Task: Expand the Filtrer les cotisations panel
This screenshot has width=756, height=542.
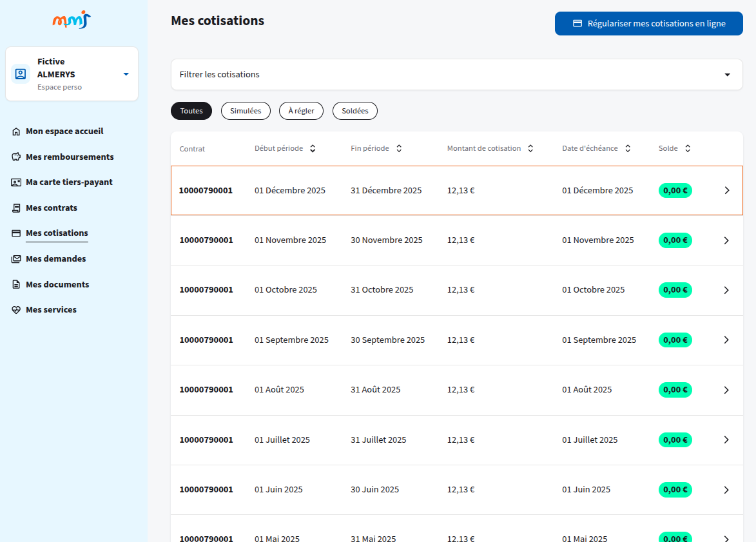Action: tap(456, 74)
